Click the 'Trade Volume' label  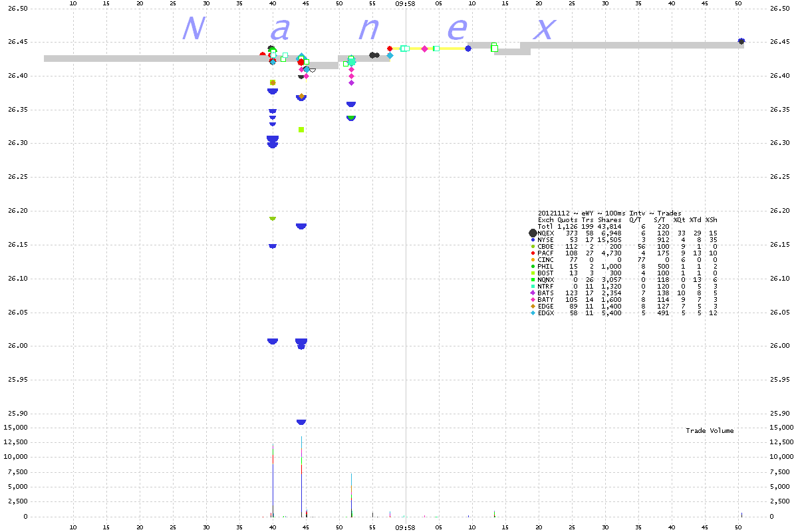tap(710, 431)
